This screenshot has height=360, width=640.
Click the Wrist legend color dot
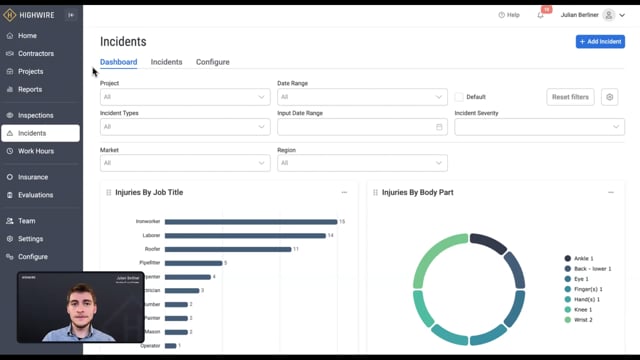[x=567, y=320]
